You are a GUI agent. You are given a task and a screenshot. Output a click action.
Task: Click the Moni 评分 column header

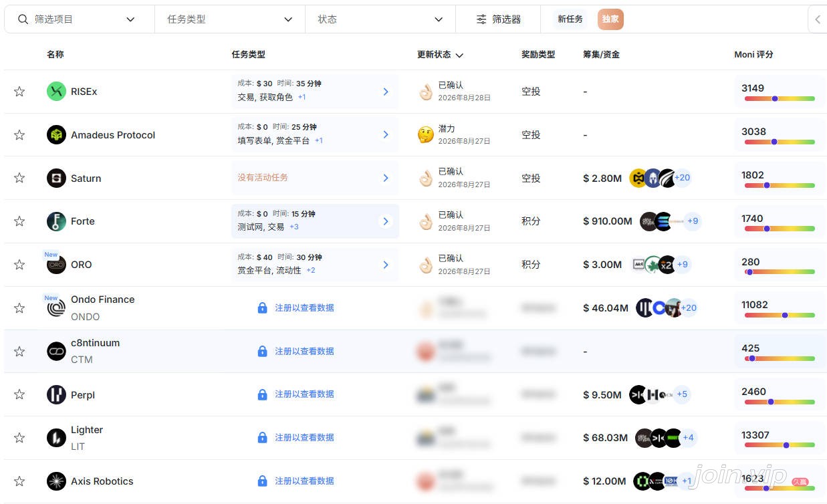pos(753,54)
